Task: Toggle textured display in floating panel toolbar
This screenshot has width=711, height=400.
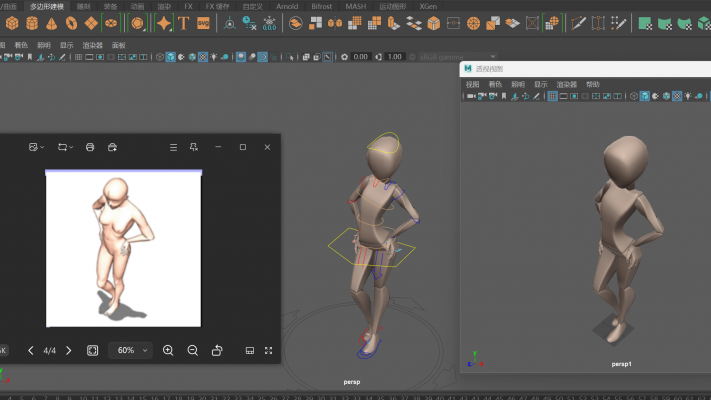Action: (x=676, y=96)
